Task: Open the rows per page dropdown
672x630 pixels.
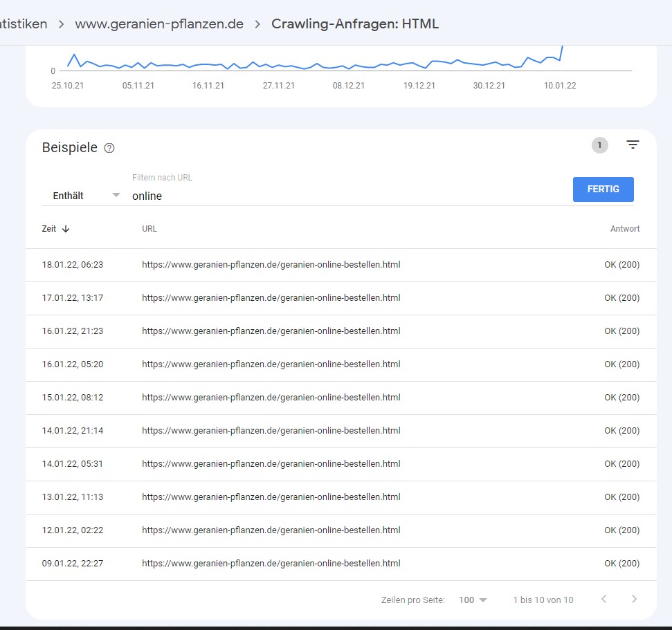Action: pyautogui.click(x=473, y=600)
